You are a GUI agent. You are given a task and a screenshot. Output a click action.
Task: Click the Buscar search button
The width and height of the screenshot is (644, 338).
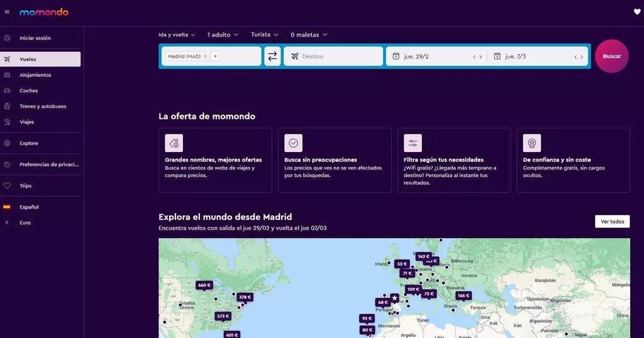(611, 56)
